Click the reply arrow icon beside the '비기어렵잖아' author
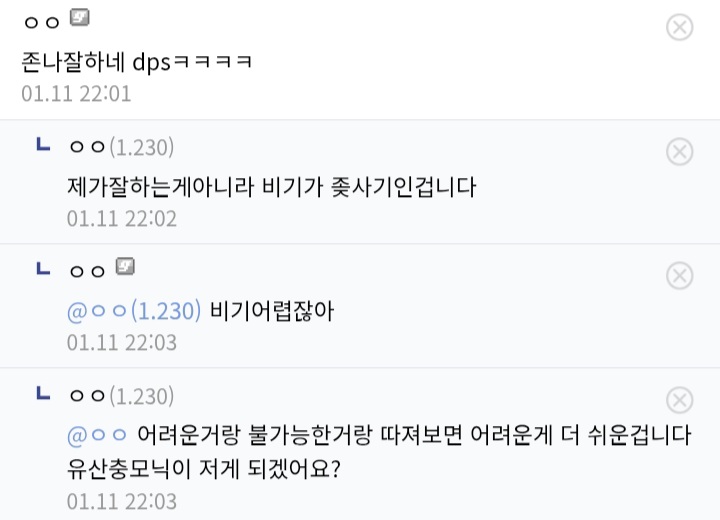Screen dimensions: 720x520 pyautogui.click(x=43, y=269)
